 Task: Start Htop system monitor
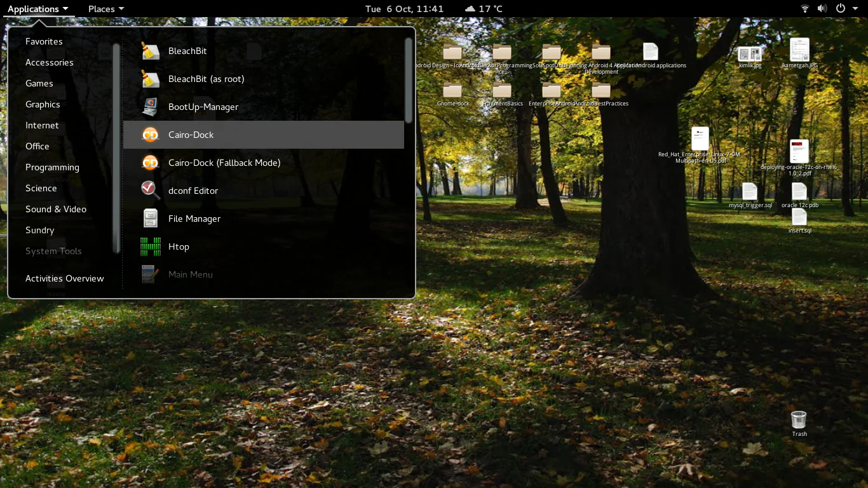[179, 247]
